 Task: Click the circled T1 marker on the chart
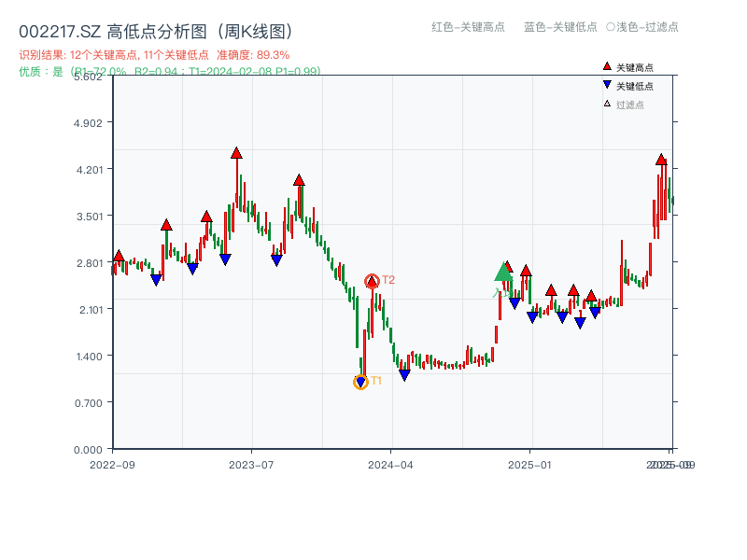(360, 382)
